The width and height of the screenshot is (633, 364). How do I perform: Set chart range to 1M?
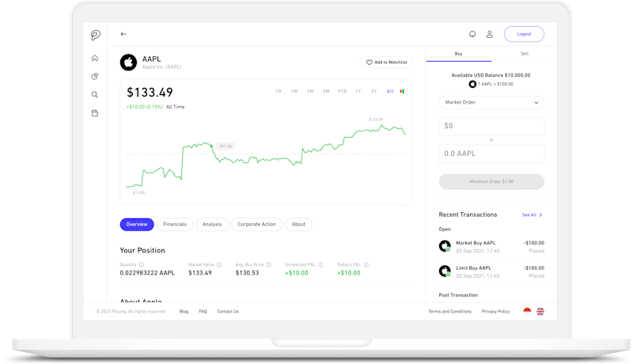(310, 91)
